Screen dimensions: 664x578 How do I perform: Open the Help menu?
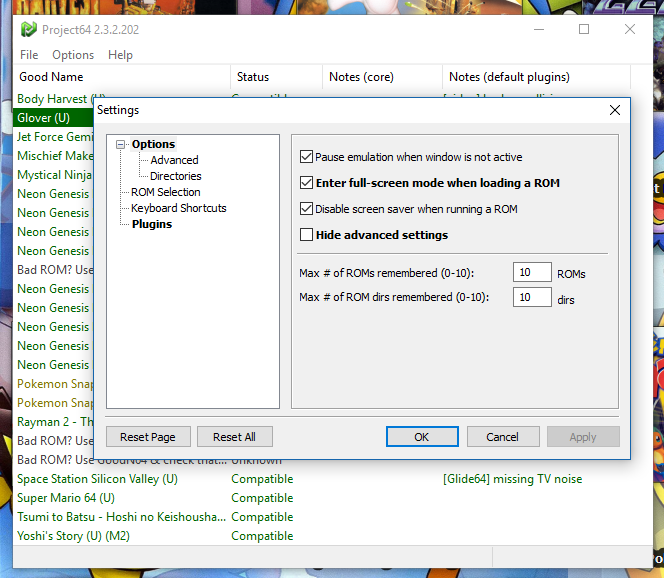tap(120, 55)
